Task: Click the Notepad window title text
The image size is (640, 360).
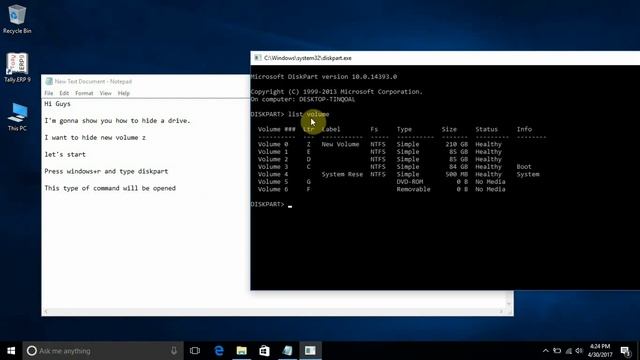Action: [x=93, y=81]
